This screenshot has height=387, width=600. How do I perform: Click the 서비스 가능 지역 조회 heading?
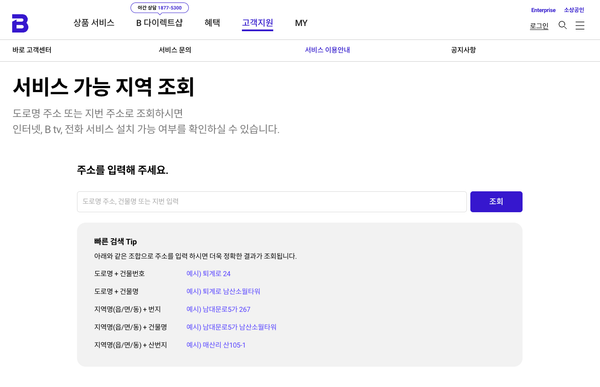(x=104, y=87)
